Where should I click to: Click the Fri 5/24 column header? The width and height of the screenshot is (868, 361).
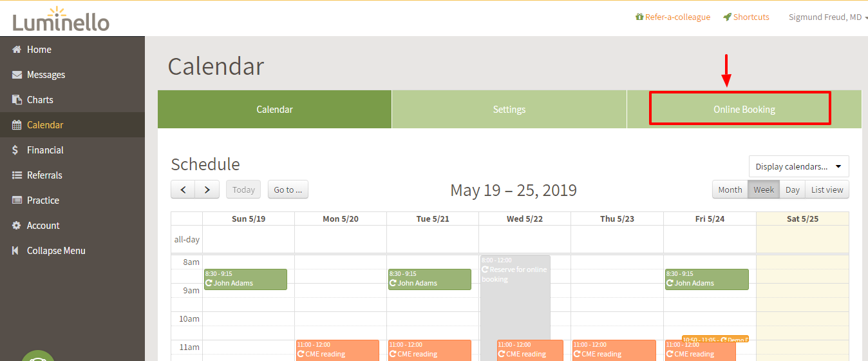[710, 219]
